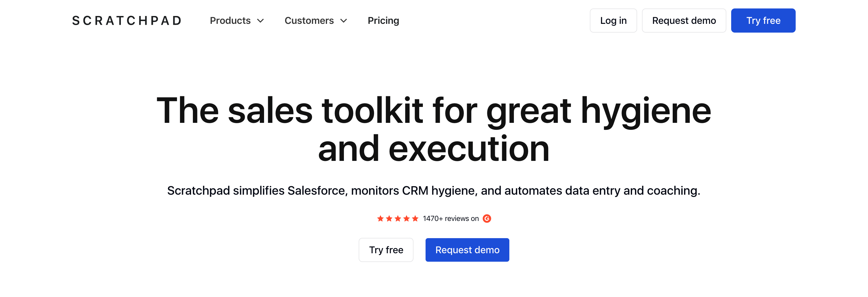The height and width of the screenshot is (297, 868).
Task: Click the Log in button
Action: pyautogui.click(x=613, y=20)
